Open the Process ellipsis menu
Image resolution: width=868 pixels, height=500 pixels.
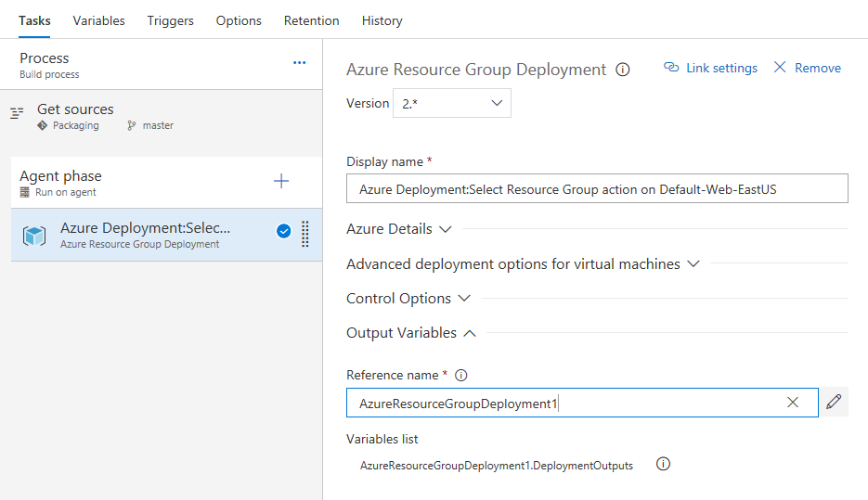tap(300, 62)
